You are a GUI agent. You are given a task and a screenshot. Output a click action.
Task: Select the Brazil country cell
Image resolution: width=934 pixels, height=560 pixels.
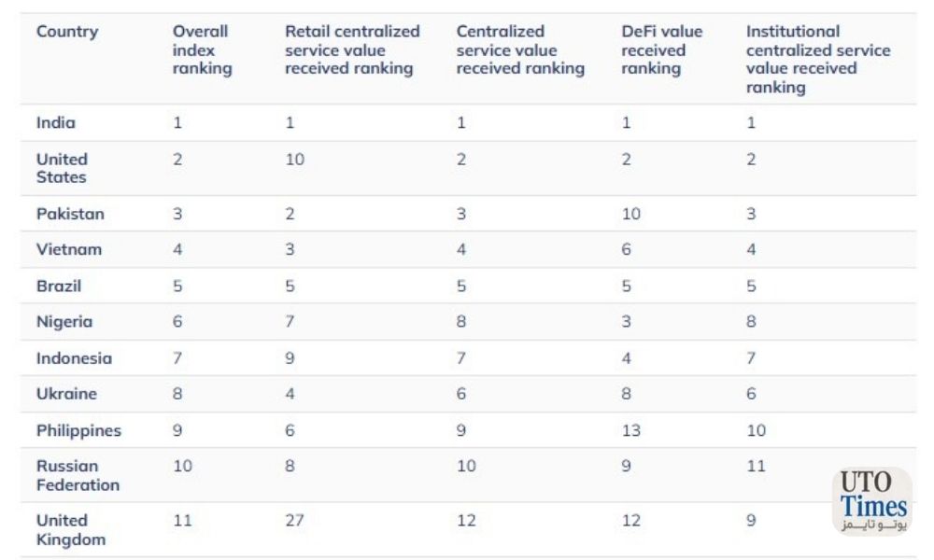pyautogui.click(x=58, y=286)
